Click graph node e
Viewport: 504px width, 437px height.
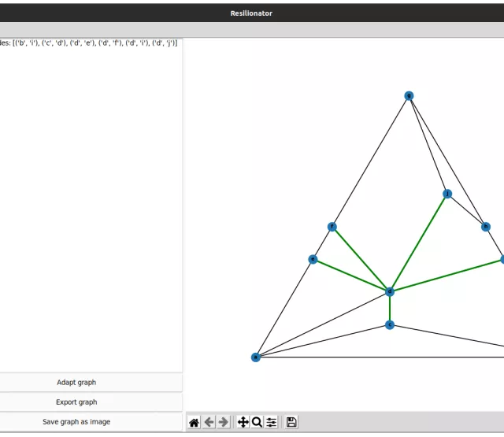[x=313, y=259]
